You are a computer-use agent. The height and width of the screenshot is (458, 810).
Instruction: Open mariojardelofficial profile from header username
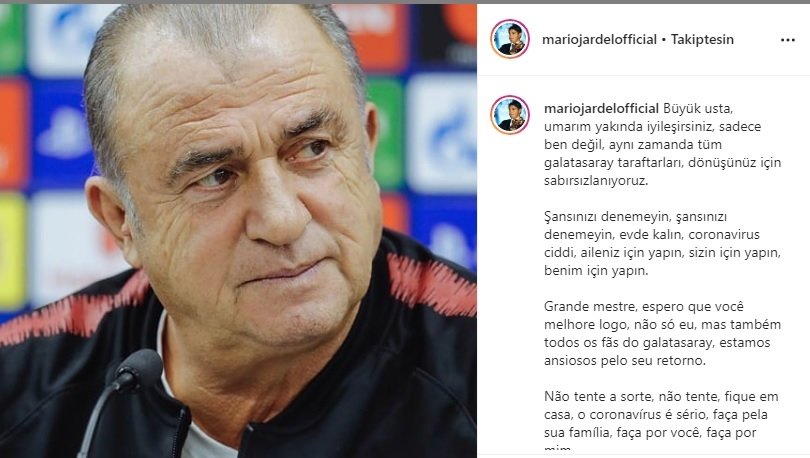pos(599,39)
